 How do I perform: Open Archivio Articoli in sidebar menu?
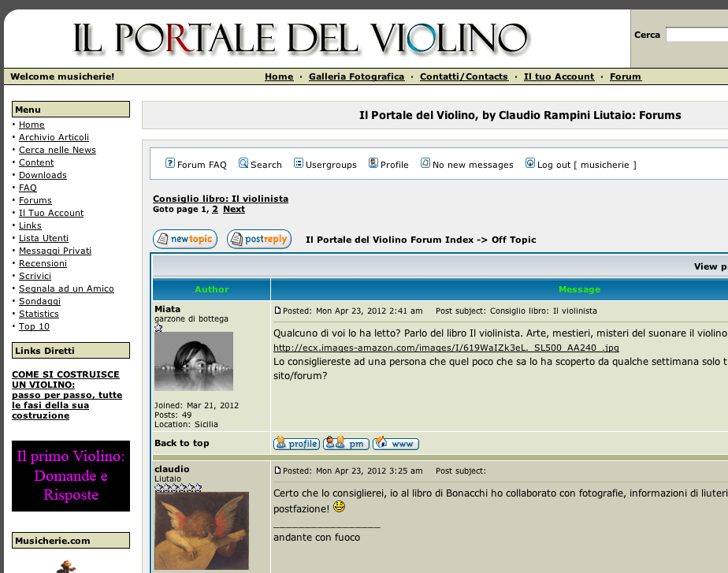pos(54,137)
